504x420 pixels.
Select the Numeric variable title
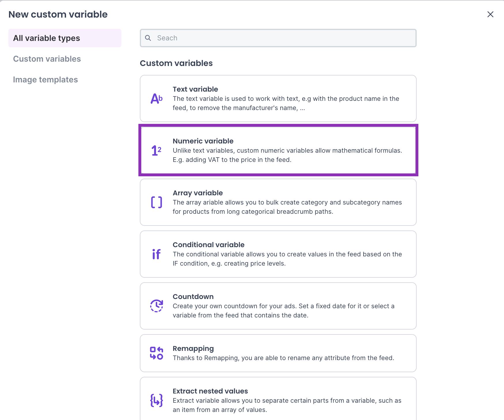click(x=203, y=141)
